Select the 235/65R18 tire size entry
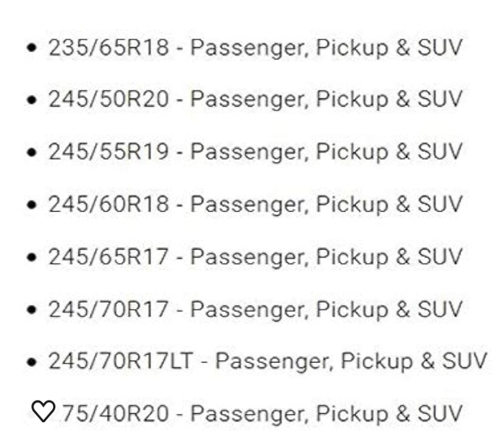Viewport: 504px width, 443px height. 108,47
